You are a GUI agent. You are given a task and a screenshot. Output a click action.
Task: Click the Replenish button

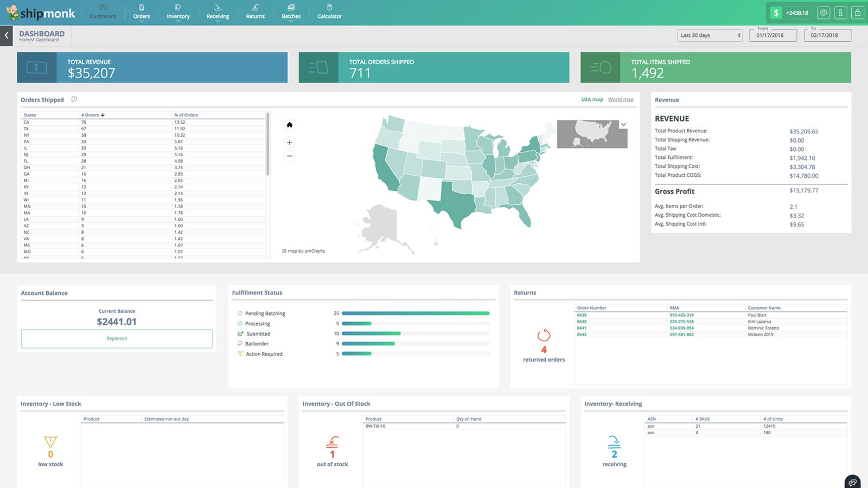(x=117, y=339)
